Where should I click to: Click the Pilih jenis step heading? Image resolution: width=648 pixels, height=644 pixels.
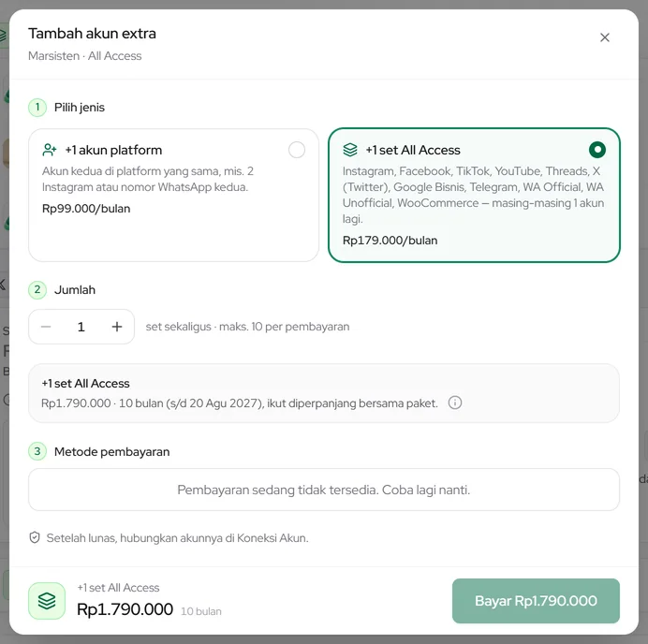[x=80, y=108]
